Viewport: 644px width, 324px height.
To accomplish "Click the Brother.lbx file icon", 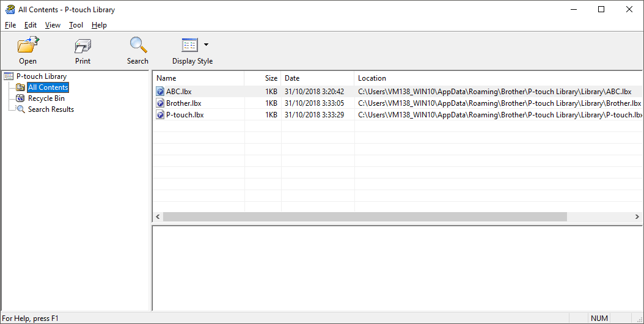I will 160,103.
